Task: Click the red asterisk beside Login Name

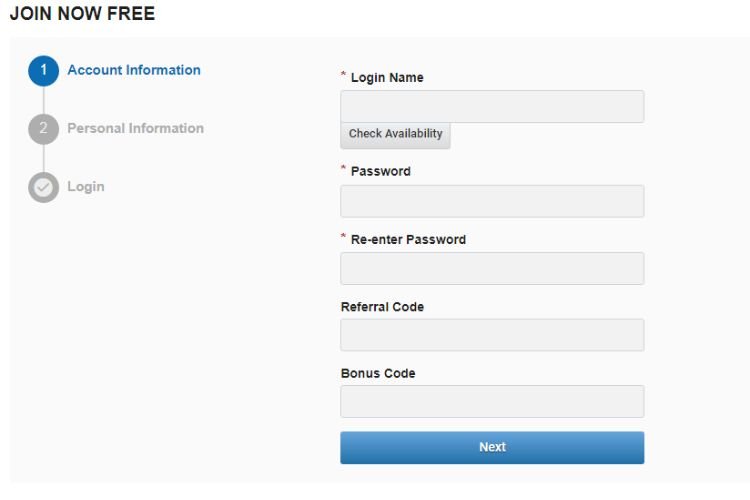Action: (x=344, y=75)
